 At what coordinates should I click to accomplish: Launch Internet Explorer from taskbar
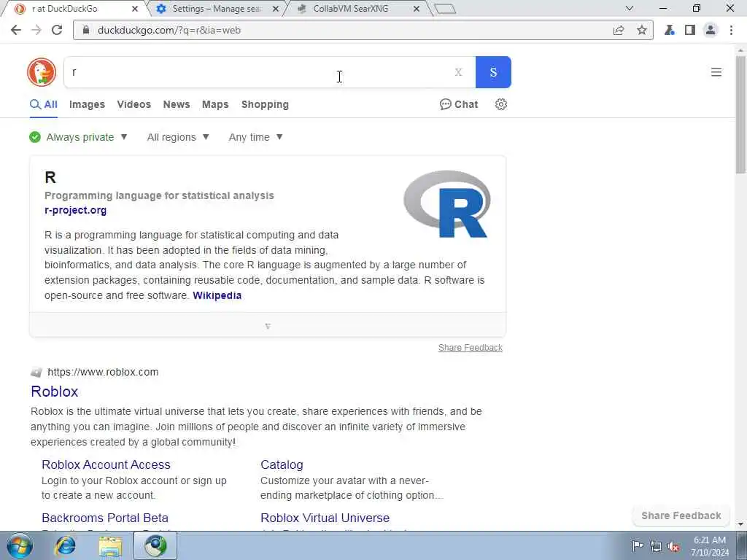tap(65, 545)
